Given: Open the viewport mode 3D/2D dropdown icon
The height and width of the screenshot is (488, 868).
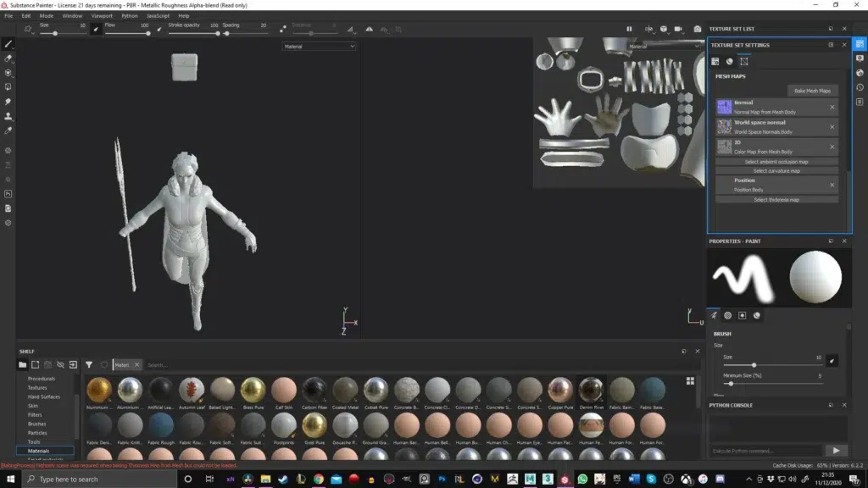Looking at the screenshot, I should (648, 29).
